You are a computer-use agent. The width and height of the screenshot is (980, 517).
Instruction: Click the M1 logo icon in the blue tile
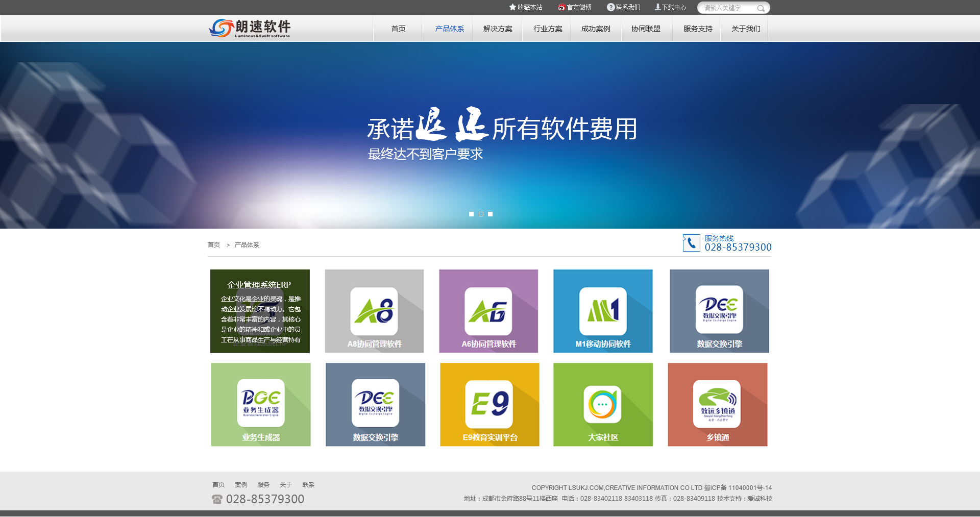pyautogui.click(x=603, y=311)
